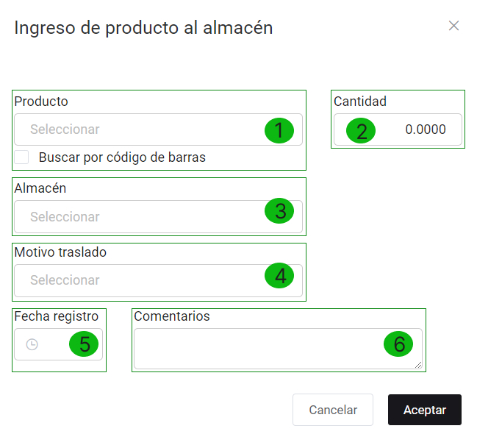The image size is (477, 448).
Task: Click green badge number 5
Action: (x=85, y=344)
